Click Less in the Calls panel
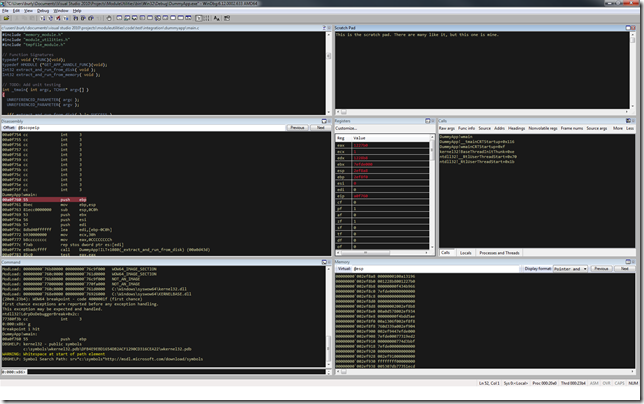This screenshot has width=644, height=404. [x=630, y=128]
